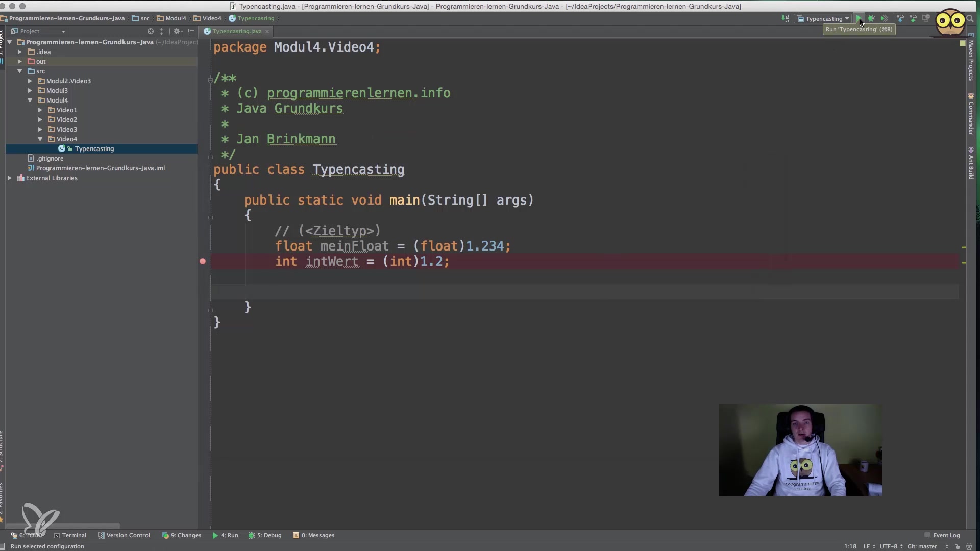Collapse the main method fold marker
This screenshot has width=980, height=551.
[x=210, y=218]
